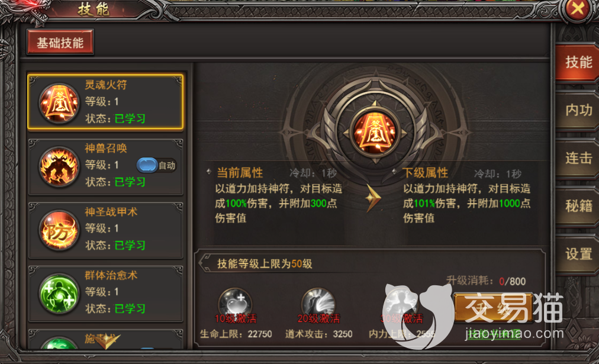The height and width of the screenshot is (364, 599).
Task: Select the 神兽召唤 beast summon icon
Action: click(x=59, y=167)
